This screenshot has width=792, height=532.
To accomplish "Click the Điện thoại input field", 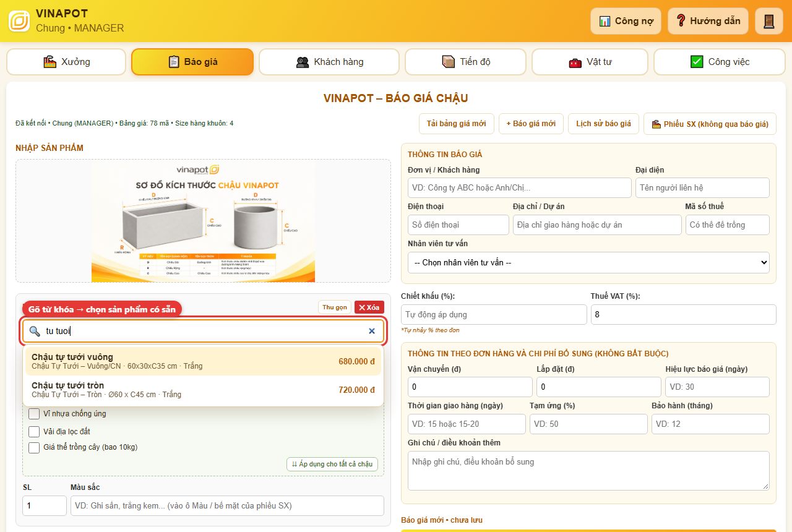I will point(458,225).
